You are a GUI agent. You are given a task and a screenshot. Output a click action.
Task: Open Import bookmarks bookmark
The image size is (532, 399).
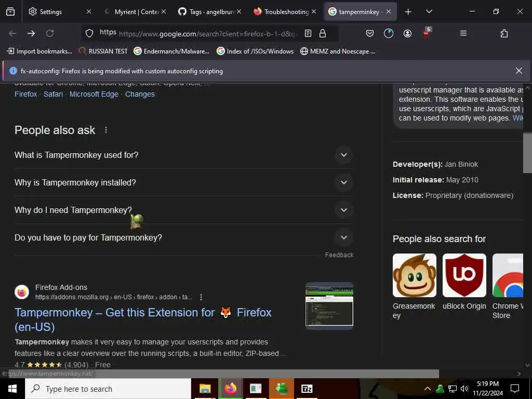click(39, 51)
